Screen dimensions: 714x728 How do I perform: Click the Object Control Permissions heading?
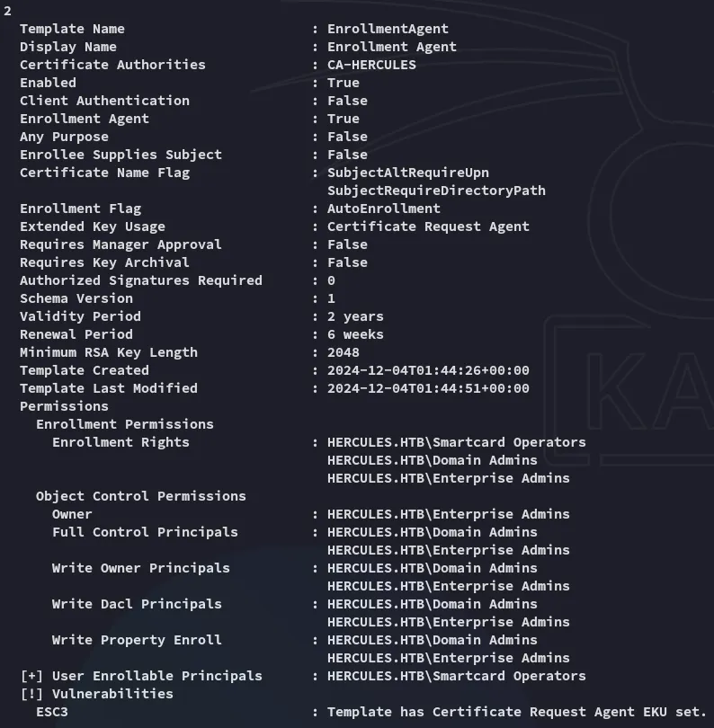pos(140,496)
